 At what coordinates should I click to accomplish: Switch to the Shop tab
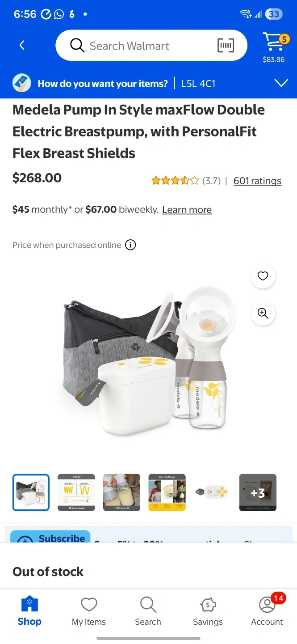coord(29,611)
